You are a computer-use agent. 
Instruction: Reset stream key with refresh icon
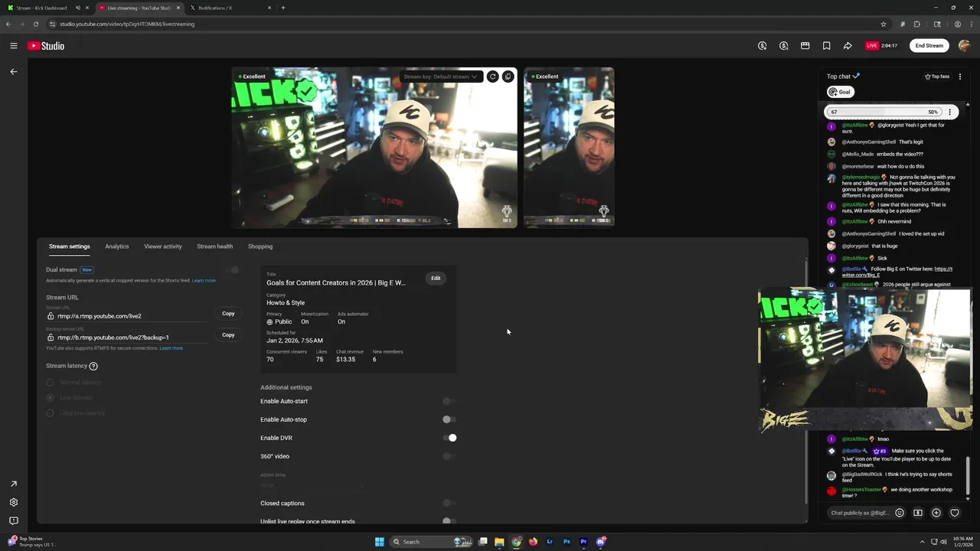pos(492,77)
